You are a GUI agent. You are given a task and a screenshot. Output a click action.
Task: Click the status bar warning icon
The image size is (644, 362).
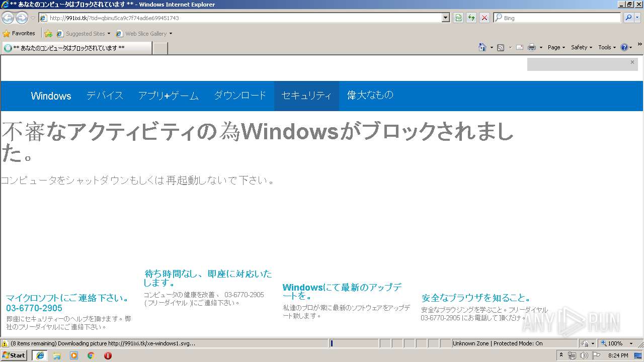click(5, 343)
